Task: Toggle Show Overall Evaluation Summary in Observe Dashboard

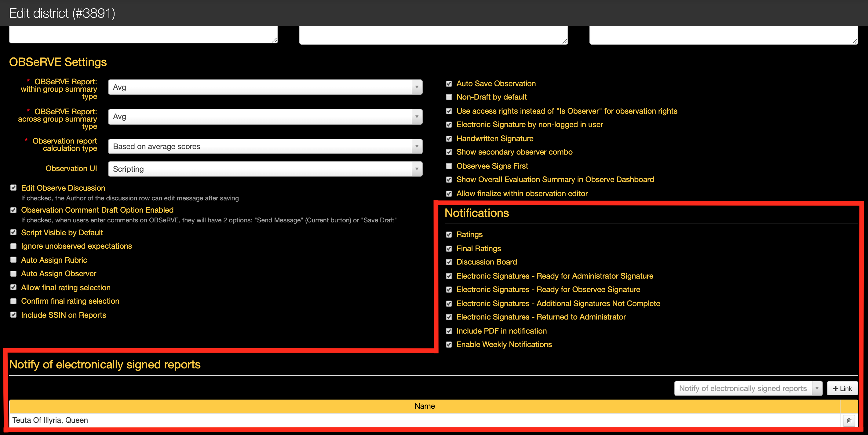Action: tap(449, 180)
